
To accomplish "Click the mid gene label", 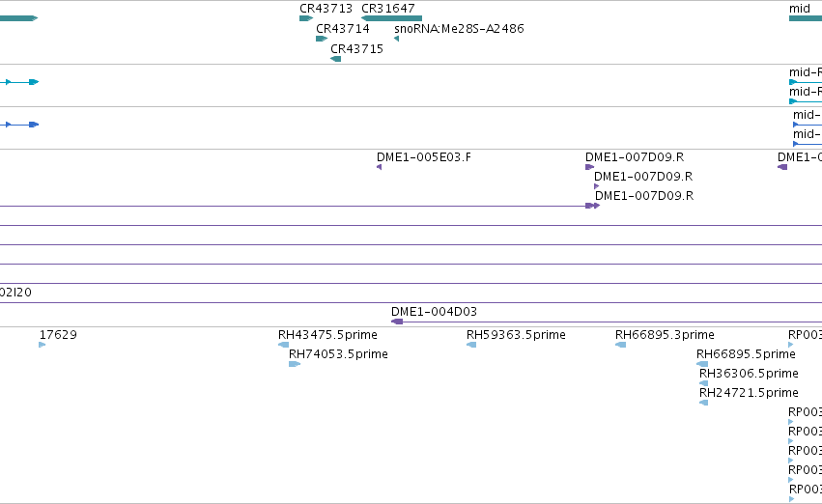I will (800, 9).
